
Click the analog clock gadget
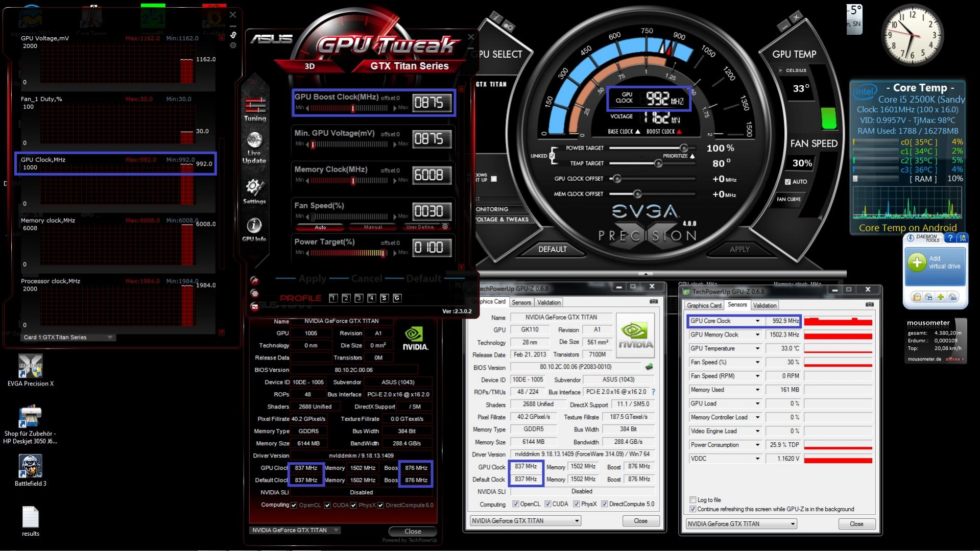pos(912,35)
